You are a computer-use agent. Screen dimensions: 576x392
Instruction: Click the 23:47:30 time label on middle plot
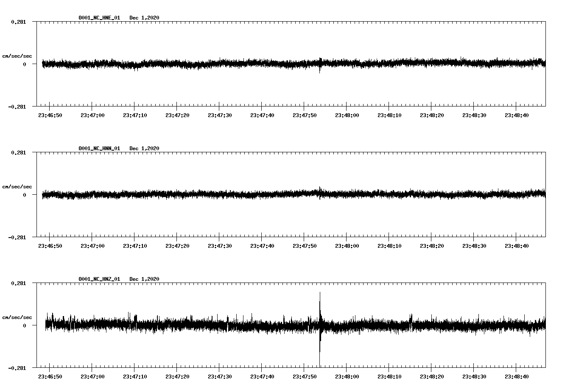click(220, 245)
